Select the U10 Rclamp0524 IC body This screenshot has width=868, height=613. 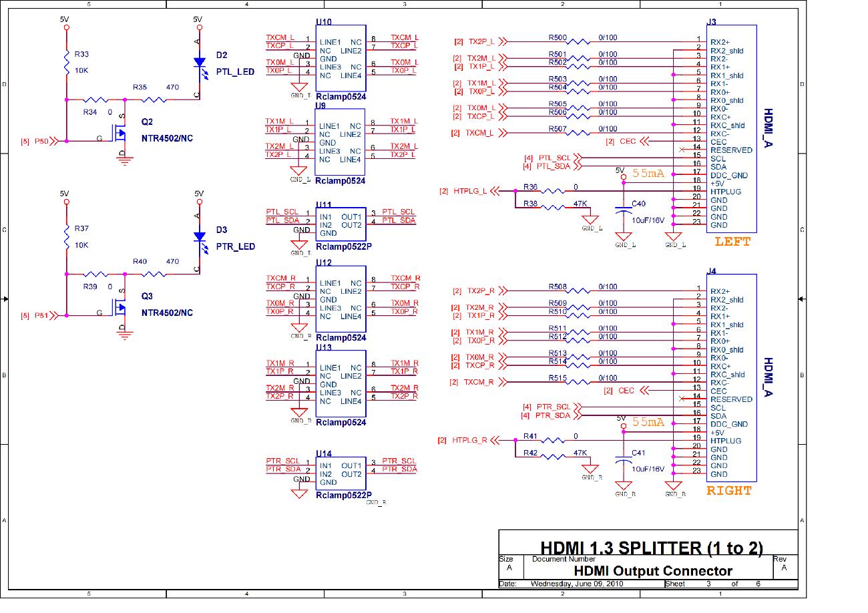click(341, 59)
